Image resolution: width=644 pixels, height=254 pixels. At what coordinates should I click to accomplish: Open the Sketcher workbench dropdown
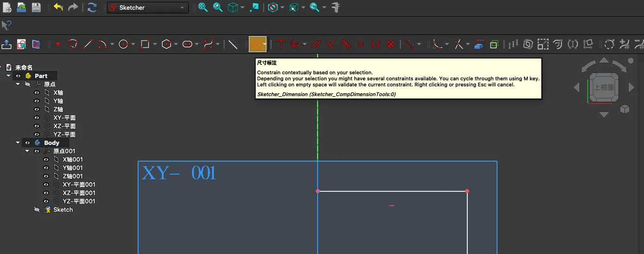pos(147,7)
